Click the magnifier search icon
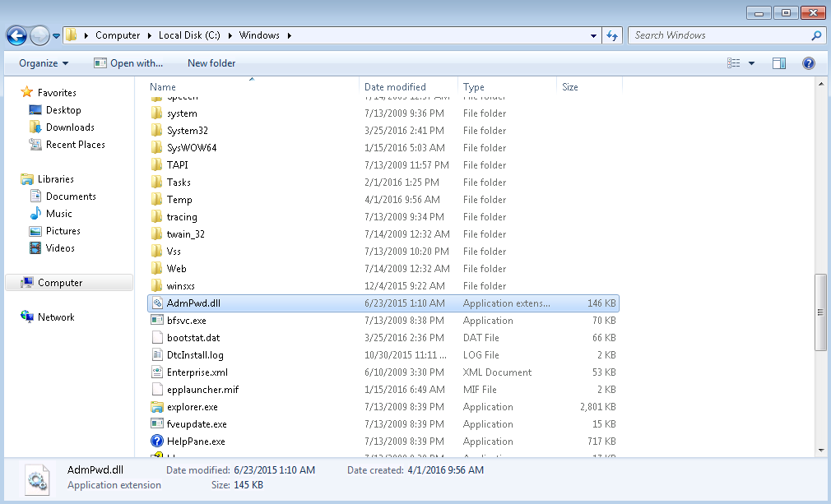Image resolution: width=831 pixels, height=504 pixels. click(816, 35)
